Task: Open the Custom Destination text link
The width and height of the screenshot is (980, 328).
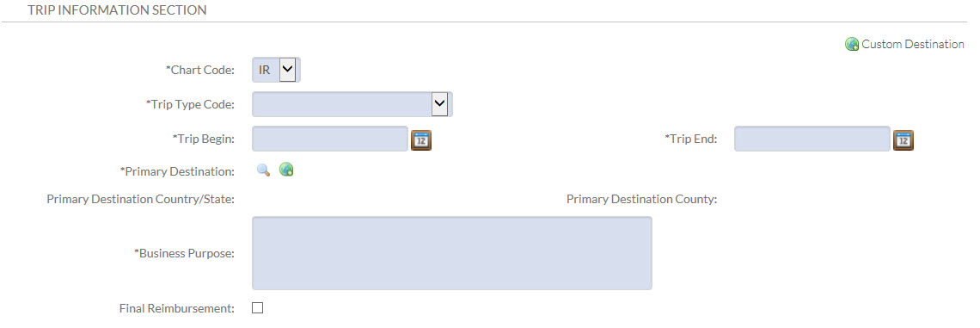Action: [x=912, y=45]
